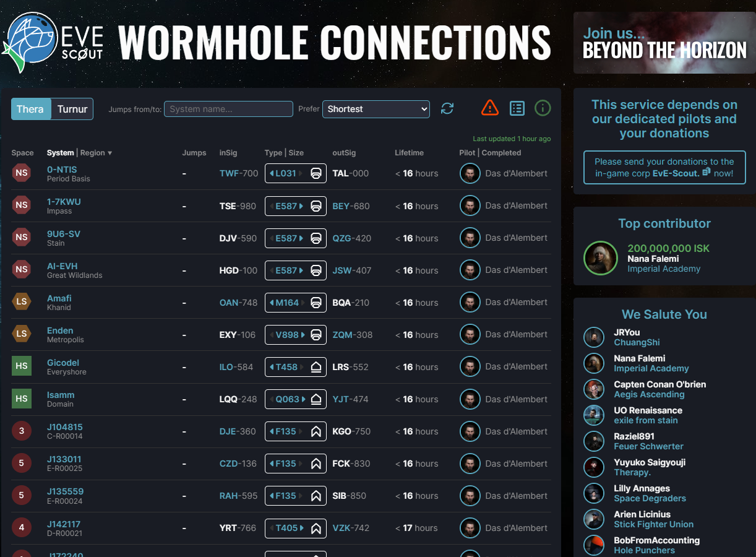Open the red warning triangle alert
Viewport: 756px width, 557px height.
coord(489,108)
